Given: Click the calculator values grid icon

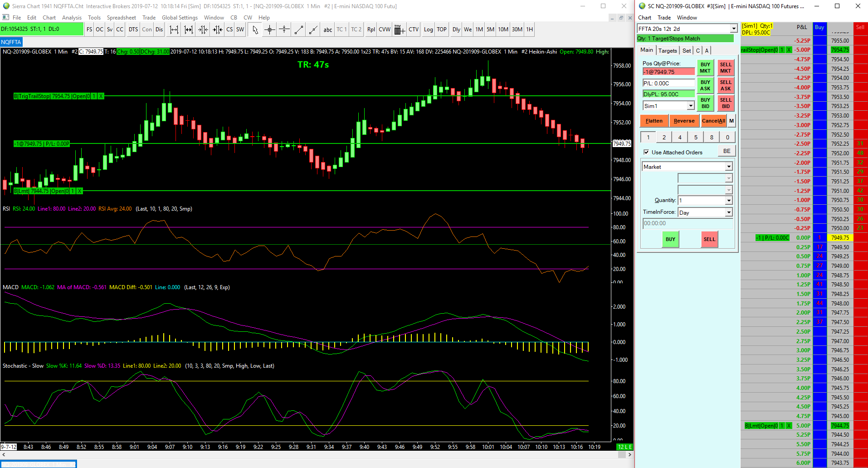Looking at the screenshot, I should [x=399, y=30].
